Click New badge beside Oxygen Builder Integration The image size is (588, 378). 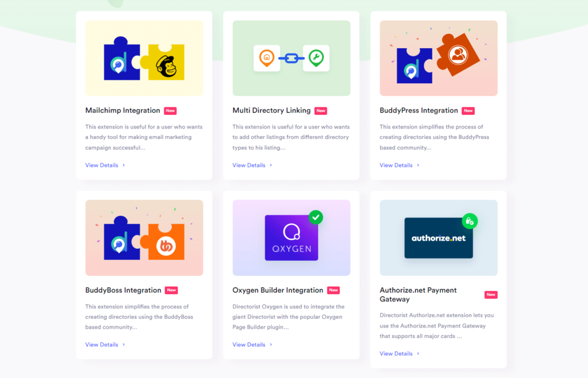point(334,290)
